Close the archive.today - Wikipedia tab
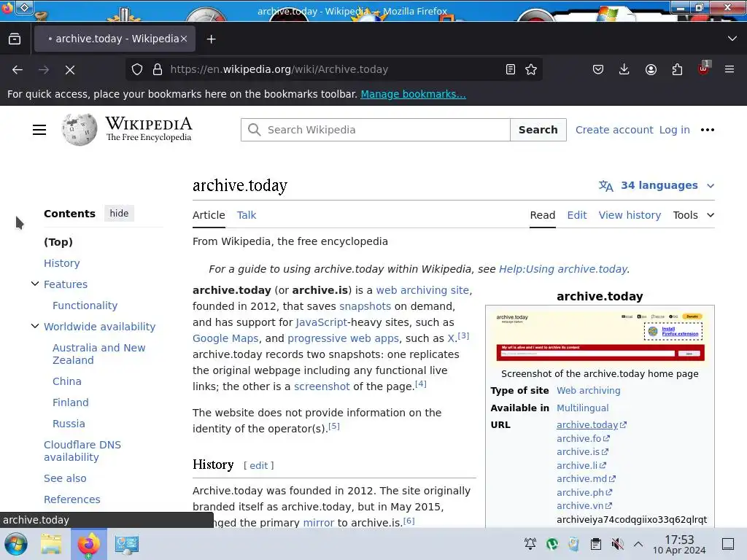Screen dimensions: 747x560 [x=184, y=39]
